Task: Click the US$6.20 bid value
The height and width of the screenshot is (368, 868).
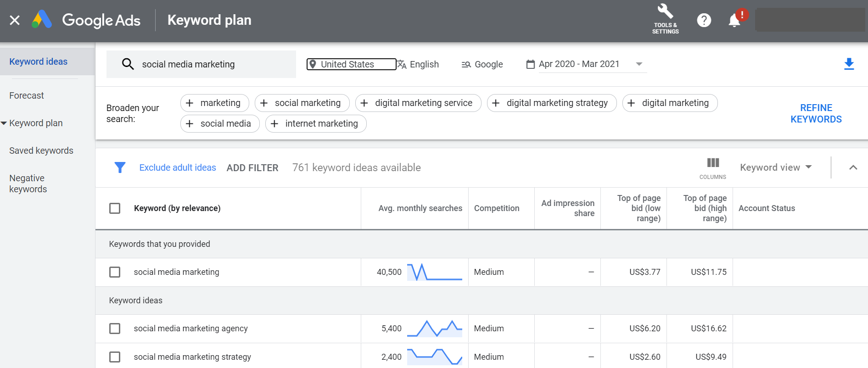Action: 645,329
